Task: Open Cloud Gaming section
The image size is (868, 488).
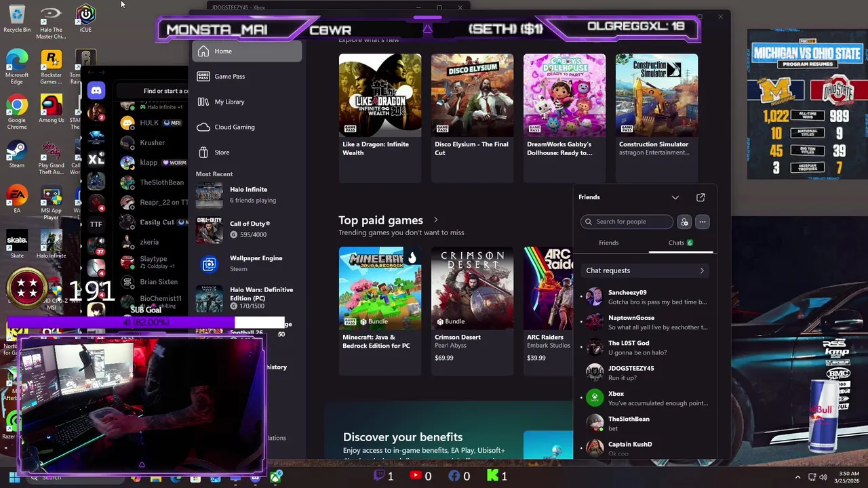Action: [247, 127]
